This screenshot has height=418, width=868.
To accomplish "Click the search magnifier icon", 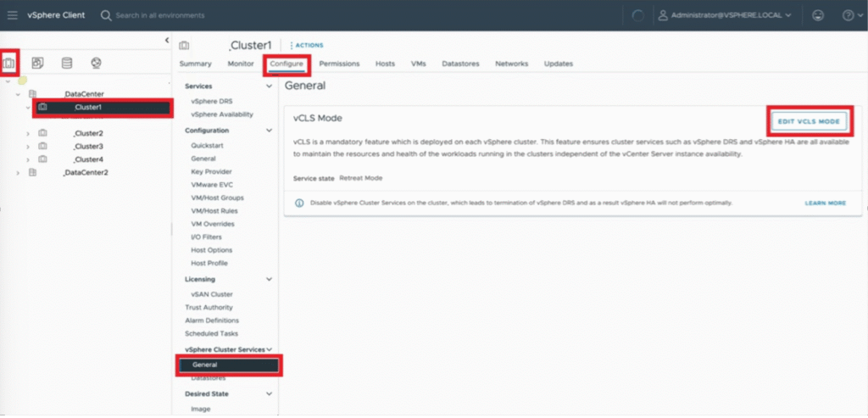I will (106, 15).
